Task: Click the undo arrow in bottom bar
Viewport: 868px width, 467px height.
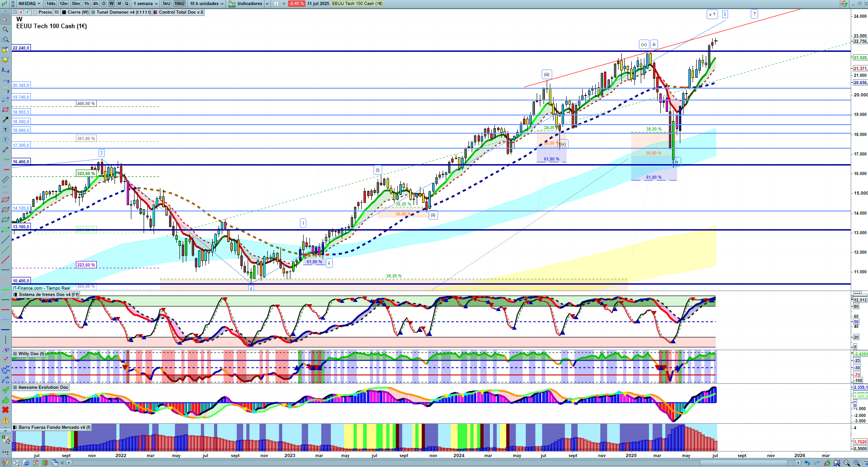Action: pyautogui.click(x=807, y=463)
